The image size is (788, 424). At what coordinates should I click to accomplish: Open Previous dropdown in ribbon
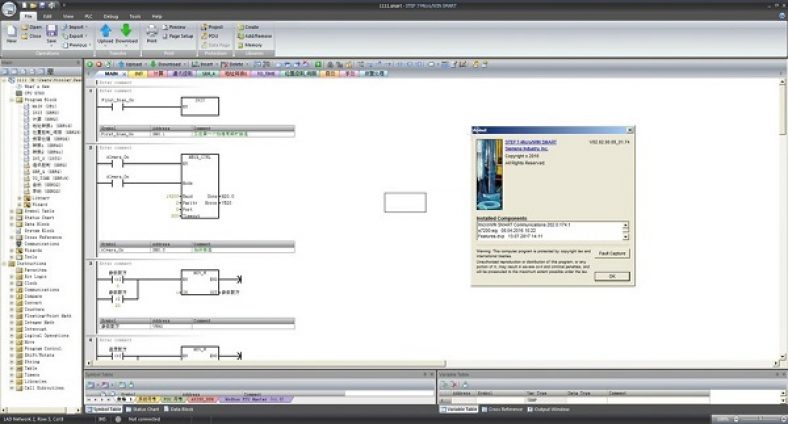76,45
